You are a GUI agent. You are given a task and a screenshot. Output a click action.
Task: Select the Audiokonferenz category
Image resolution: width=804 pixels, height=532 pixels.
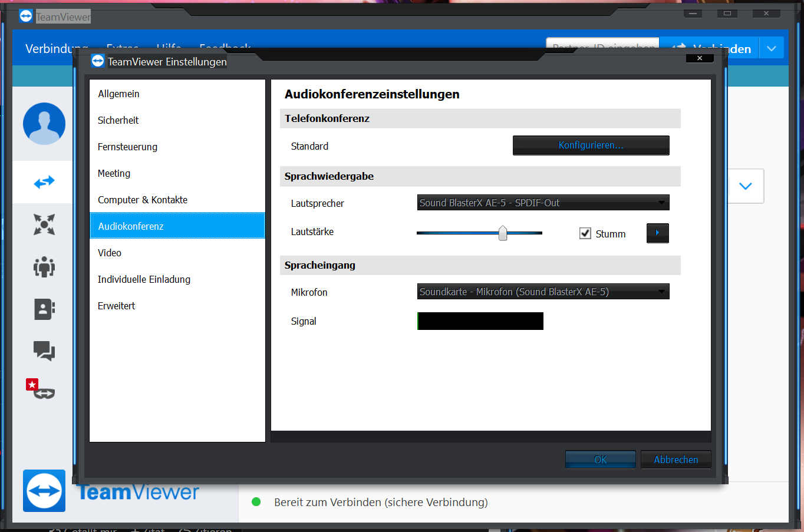click(x=177, y=226)
